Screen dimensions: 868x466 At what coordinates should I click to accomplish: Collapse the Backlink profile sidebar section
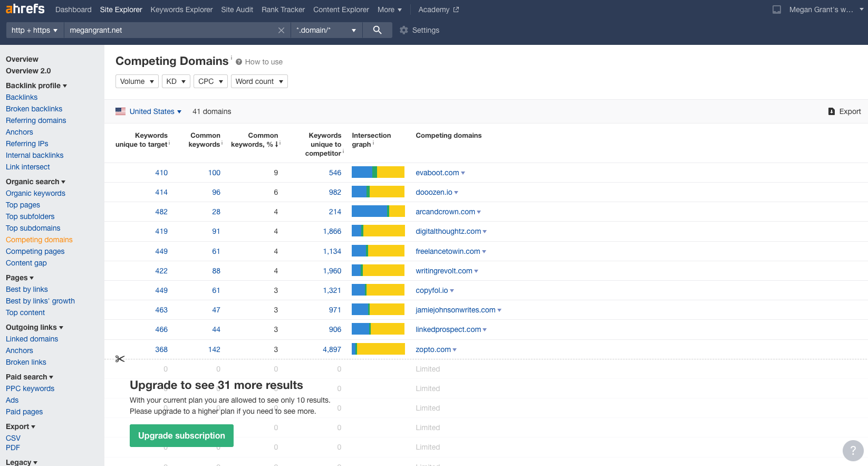point(36,85)
